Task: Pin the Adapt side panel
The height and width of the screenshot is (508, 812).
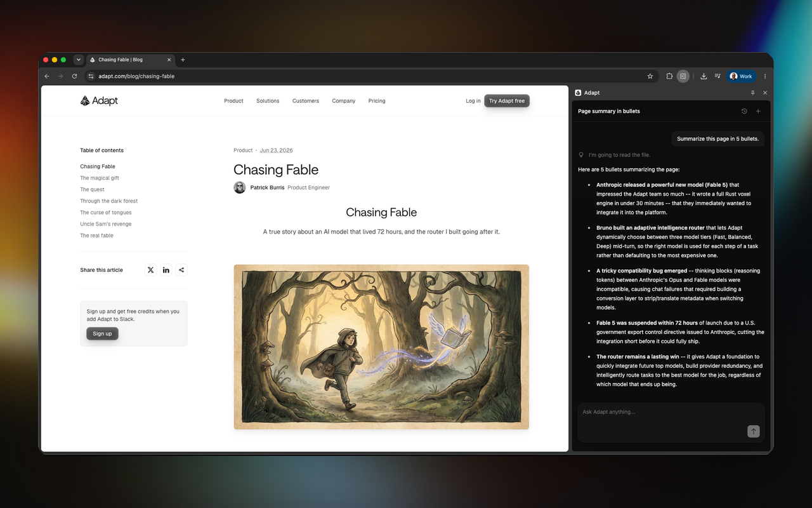Action: (x=753, y=93)
